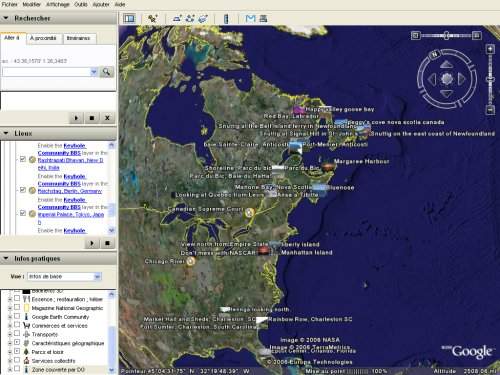Enable the Google Earth Community layer checkbox

pos(17,316)
